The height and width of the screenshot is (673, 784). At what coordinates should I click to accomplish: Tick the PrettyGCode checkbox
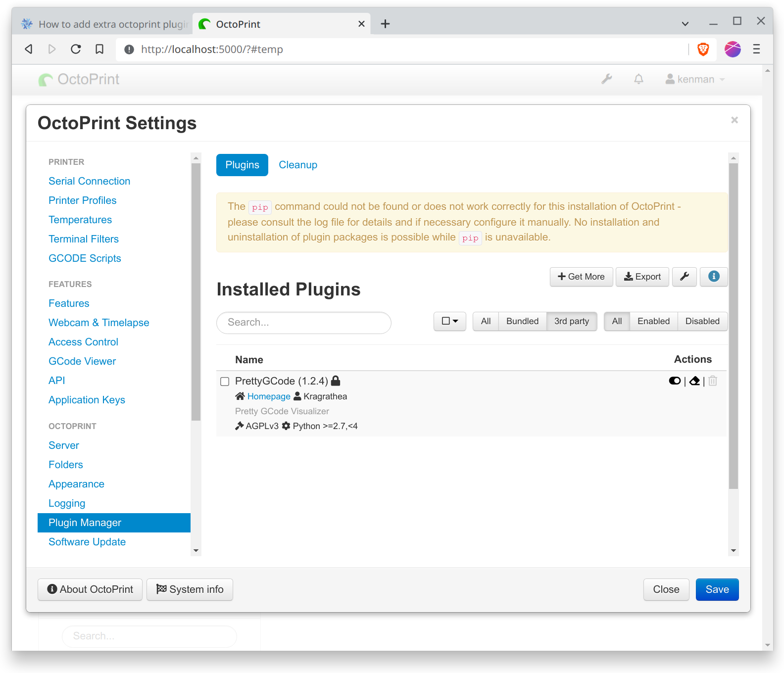click(x=225, y=382)
